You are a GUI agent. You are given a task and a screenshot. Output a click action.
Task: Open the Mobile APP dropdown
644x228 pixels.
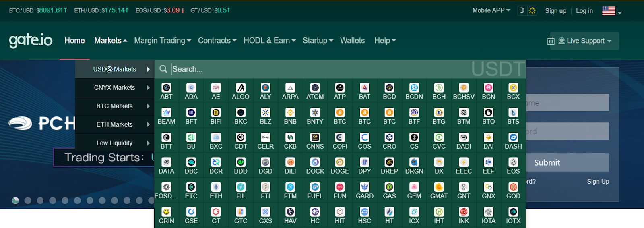(491, 10)
